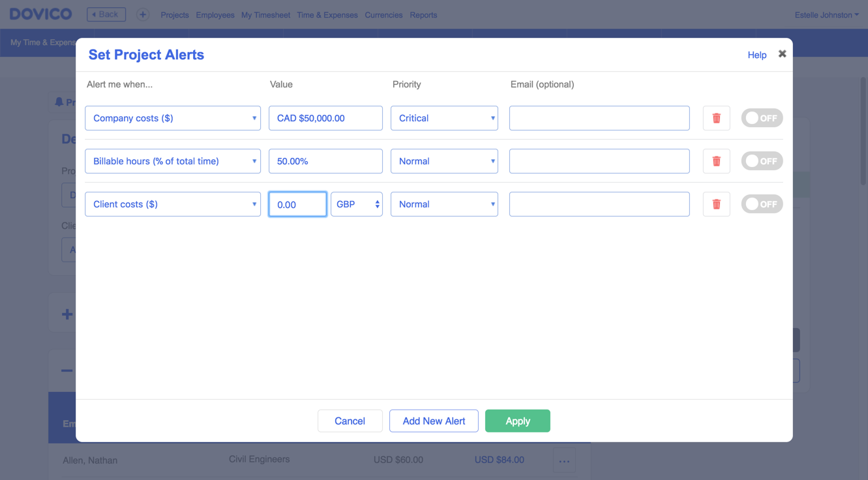868x480 pixels.
Task: Go to My Timesheet
Action: click(x=265, y=15)
